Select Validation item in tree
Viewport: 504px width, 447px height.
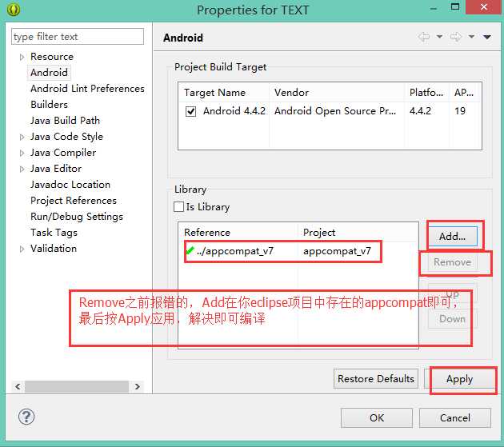(x=54, y=249)
